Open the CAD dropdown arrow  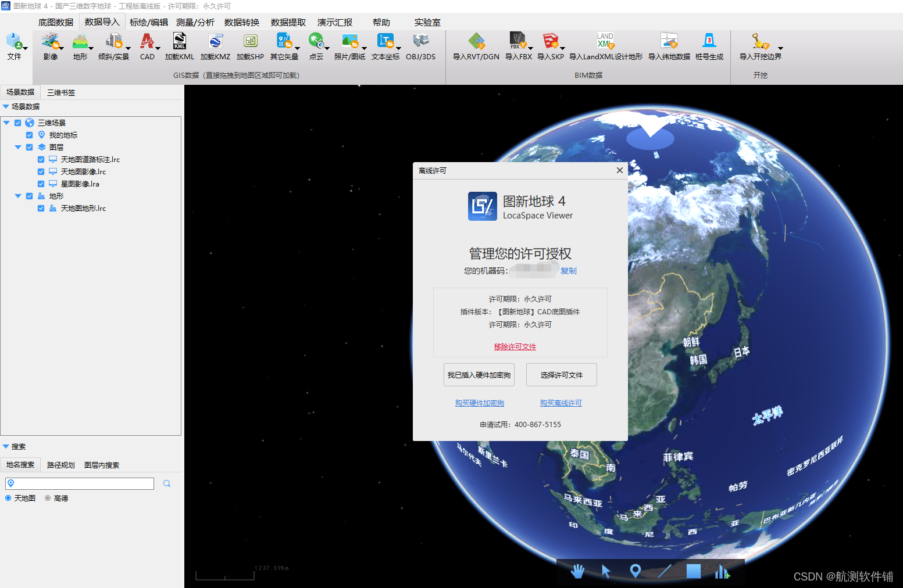coord(158,49)
